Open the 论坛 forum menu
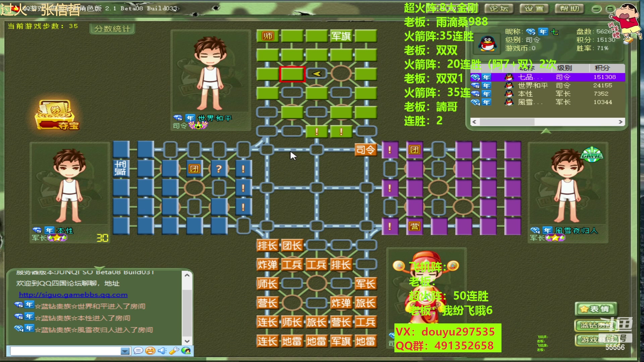 click(499, 8)
